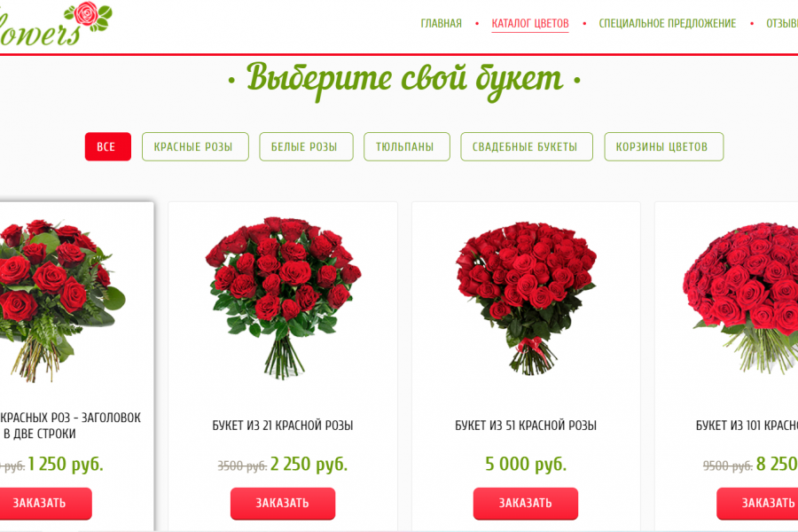The height and width of the screenshot is (532, 798).
Task: Go to СПЕЦИАЛЬНОЕ ПРЕДЛОЖЕНИЕ page
Action: coord(667,23)
